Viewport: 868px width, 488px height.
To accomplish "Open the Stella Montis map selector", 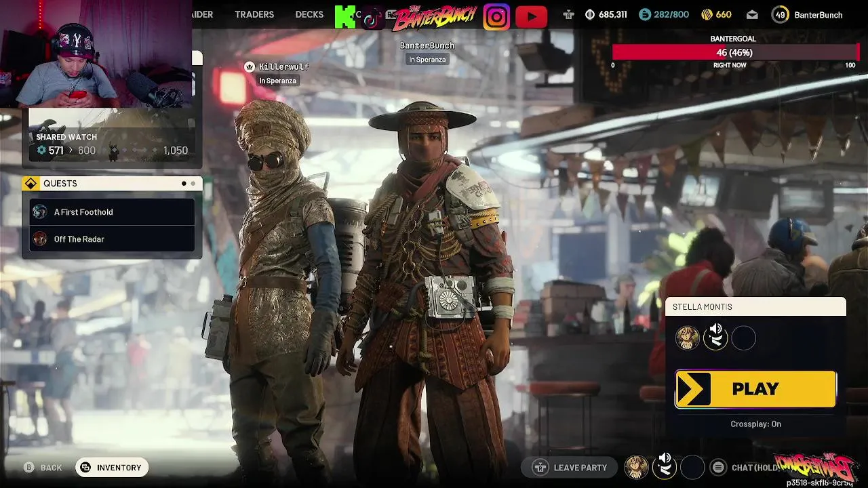I will click(x=755, y=307).
